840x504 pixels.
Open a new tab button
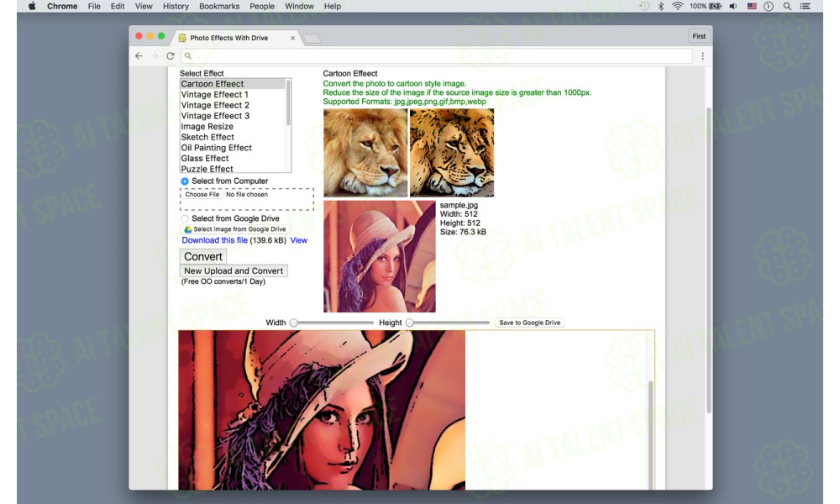pos(312,39)
